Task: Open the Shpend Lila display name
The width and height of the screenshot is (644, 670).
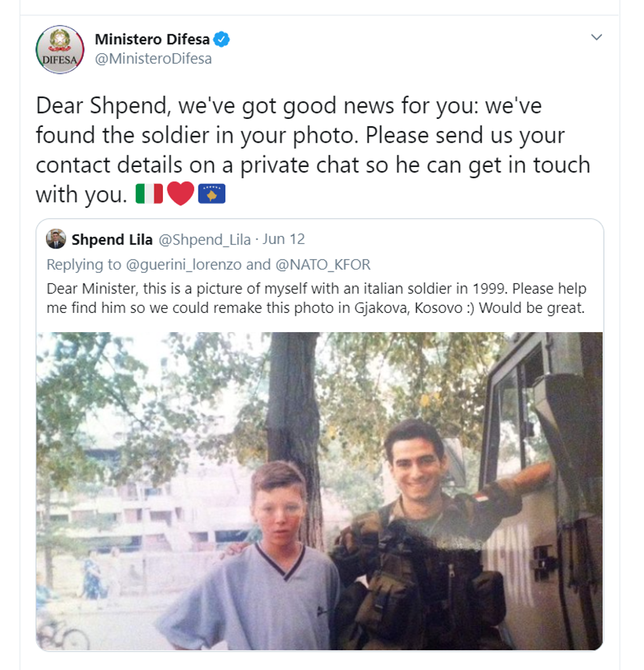Action: tap(112, 240)
